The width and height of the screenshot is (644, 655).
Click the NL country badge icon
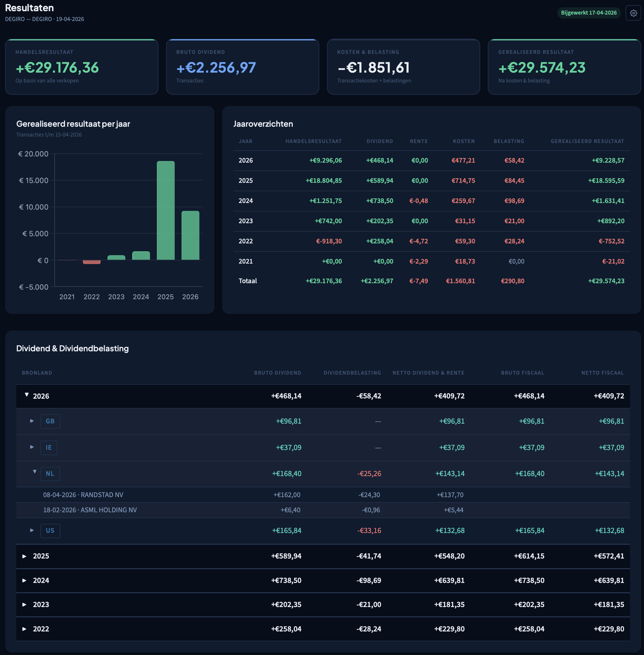tap(50, 473)
